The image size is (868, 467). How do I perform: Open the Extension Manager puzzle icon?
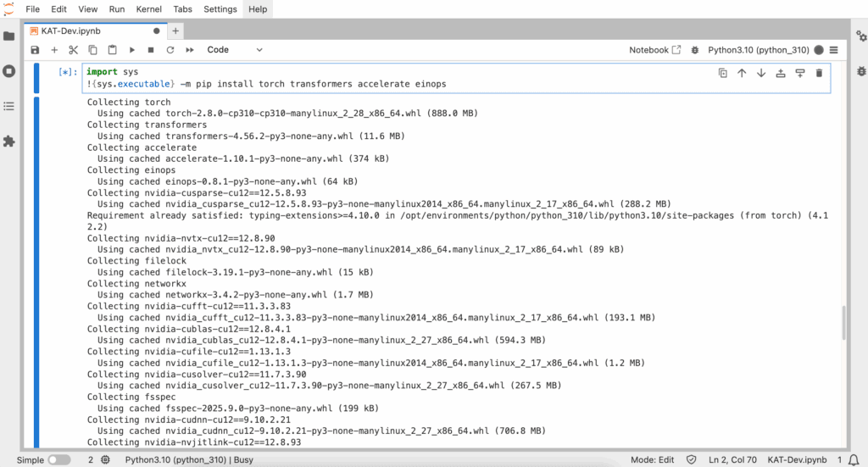coord(9,142)
